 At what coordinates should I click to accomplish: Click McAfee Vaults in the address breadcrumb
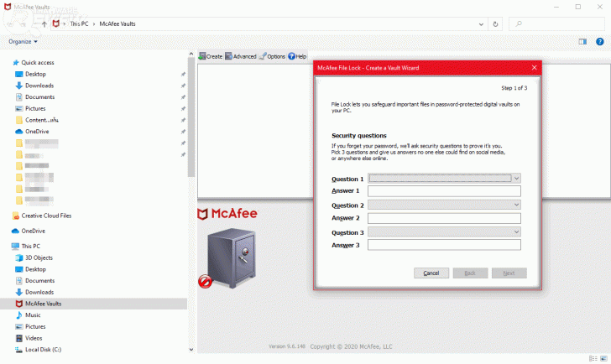pos(117,23)
